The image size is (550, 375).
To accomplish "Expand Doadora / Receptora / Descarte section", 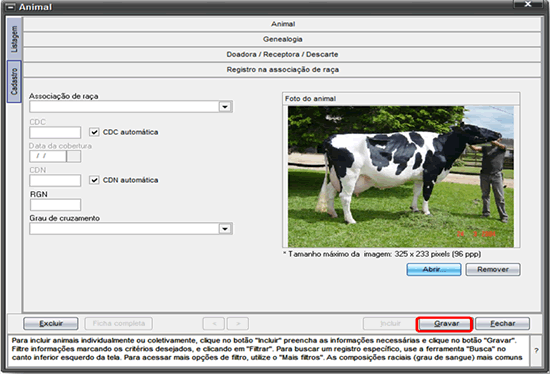I will click(x=282, y=54).
